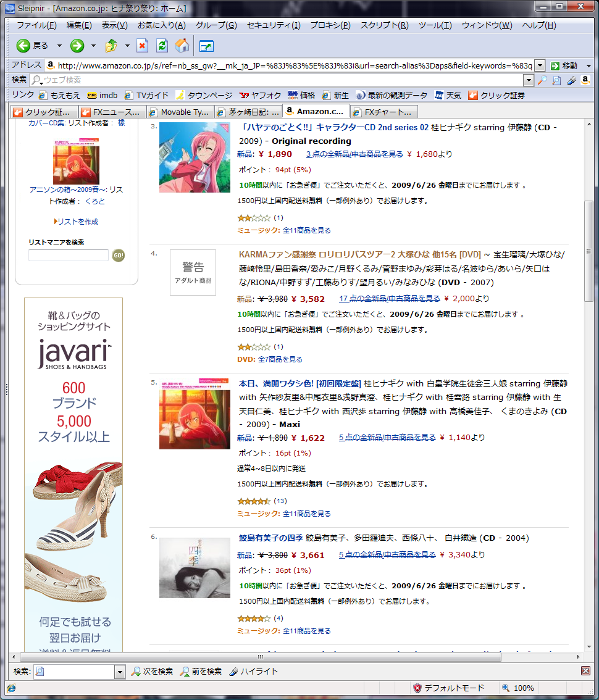Click the Amazon search engine icon in search bar
The height and width of the screenshot is (700, 599).
pos(585,80)
